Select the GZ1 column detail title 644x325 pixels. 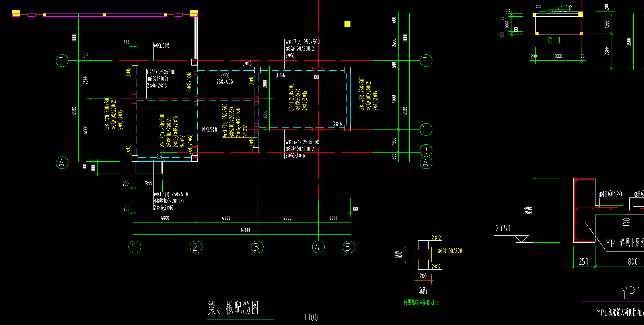423,291
